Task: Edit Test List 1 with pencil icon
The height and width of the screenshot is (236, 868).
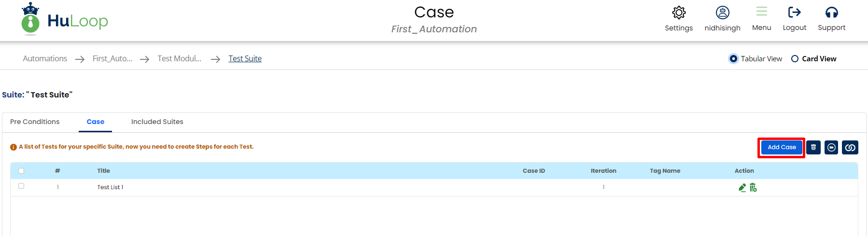Action: (x=742, y=187)
